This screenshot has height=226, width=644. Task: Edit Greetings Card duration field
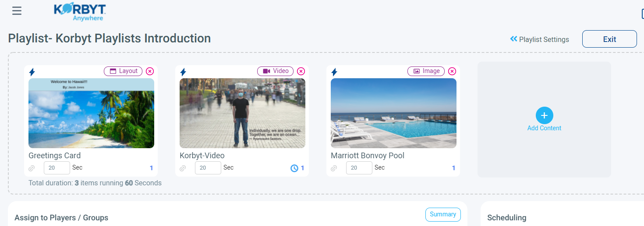pos(57,168)
